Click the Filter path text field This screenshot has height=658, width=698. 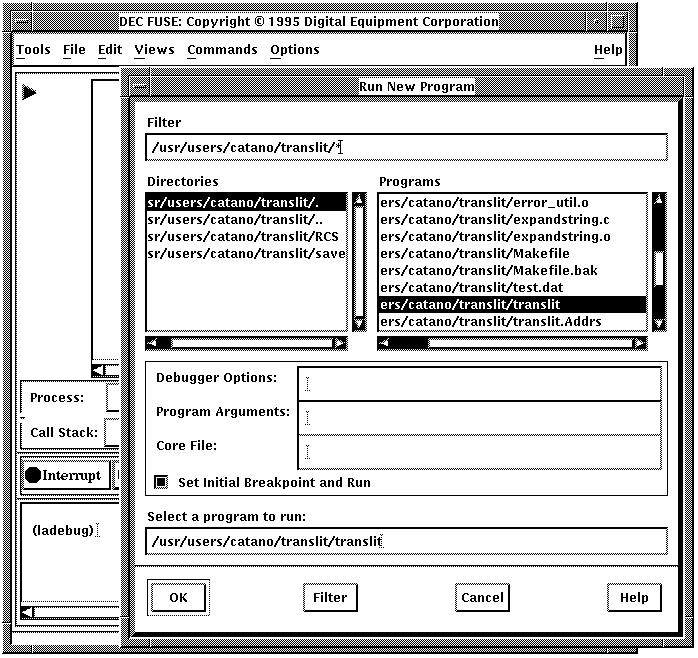[x=406, y=148]
